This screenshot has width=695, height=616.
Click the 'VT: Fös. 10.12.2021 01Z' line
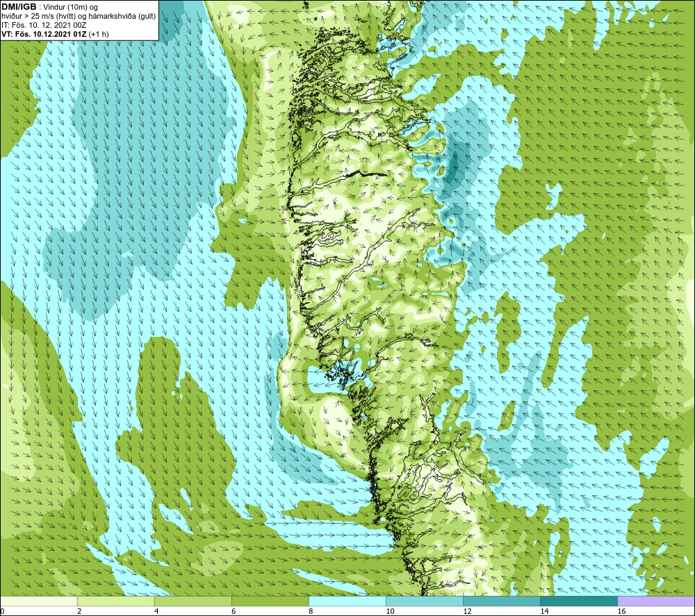click(x=55, y=34)
